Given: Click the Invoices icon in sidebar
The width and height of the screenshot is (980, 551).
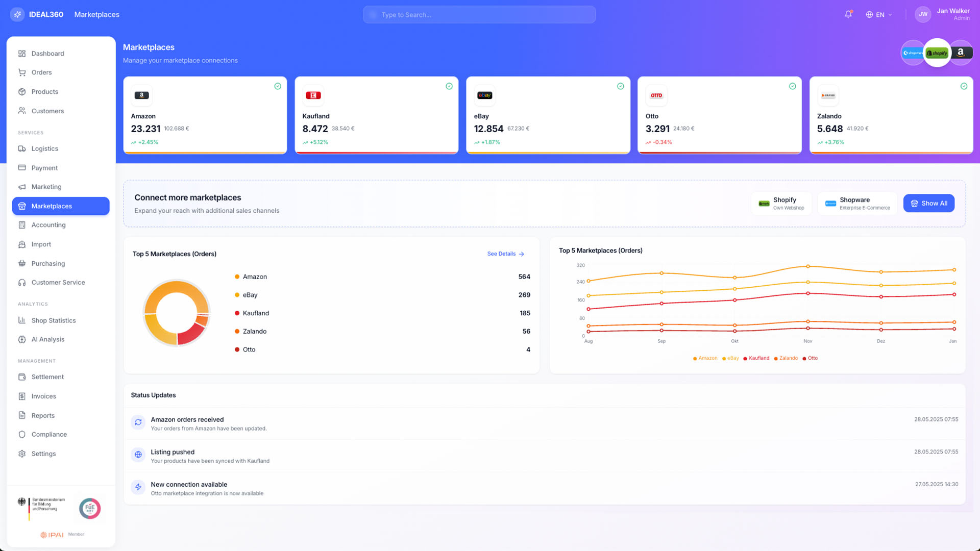Looking at the screenshot, I should point(22,396).
